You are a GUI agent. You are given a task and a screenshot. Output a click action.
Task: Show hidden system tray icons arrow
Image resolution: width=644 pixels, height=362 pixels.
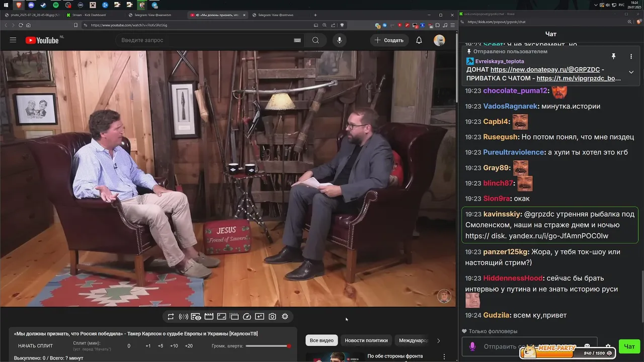pyautogui.click(x=596, y=5)
